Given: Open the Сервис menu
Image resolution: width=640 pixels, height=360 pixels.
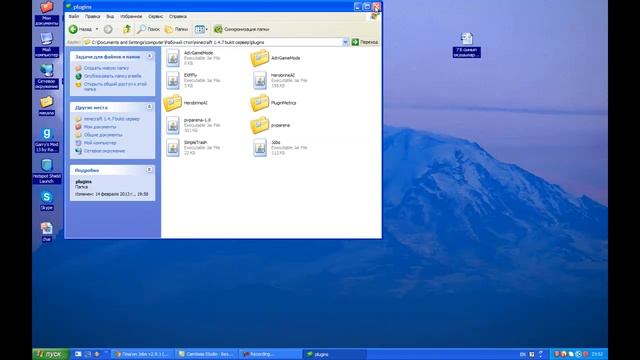Looking at the screenshot, I should pyautogui.click(x=156, y=16).
